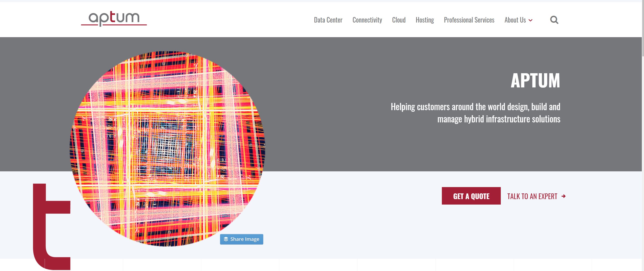Click layers icon on Share Image button
The width and height of the screenshot is (644, 271).
point(226,239)
